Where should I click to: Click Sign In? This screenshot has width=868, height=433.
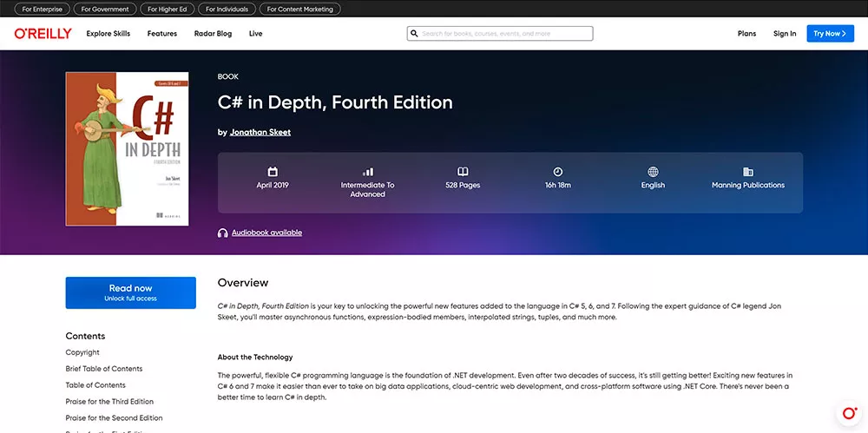pyautogui.click(x=785, y=34)
